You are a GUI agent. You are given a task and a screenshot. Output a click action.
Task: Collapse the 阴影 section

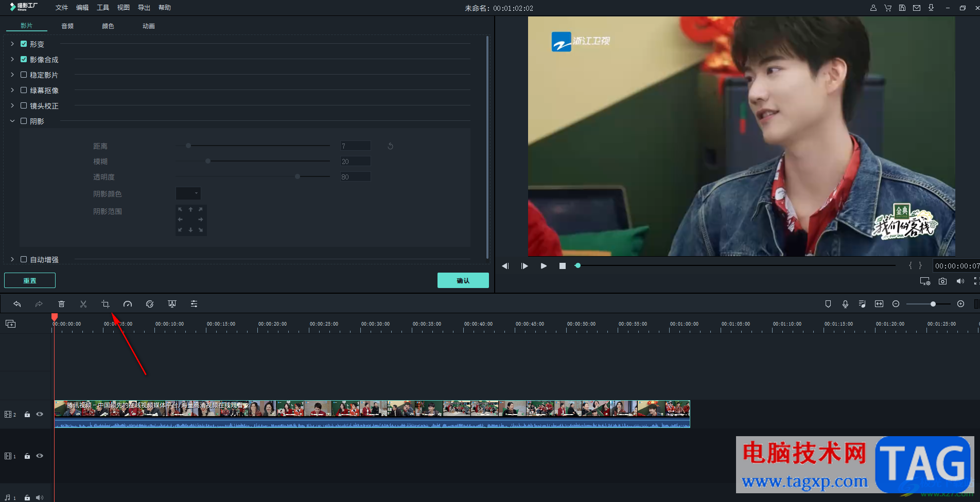(x=12, y=121)
